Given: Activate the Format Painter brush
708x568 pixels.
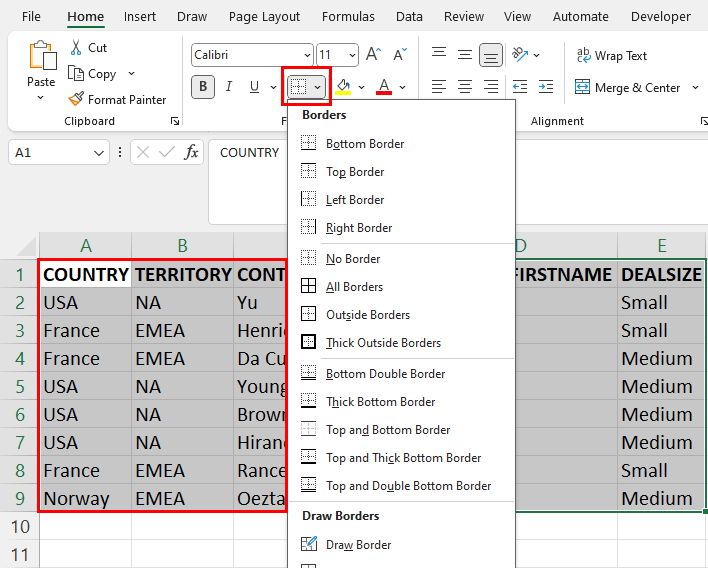Looking at the screenshot, I should [x=76, y=99].
